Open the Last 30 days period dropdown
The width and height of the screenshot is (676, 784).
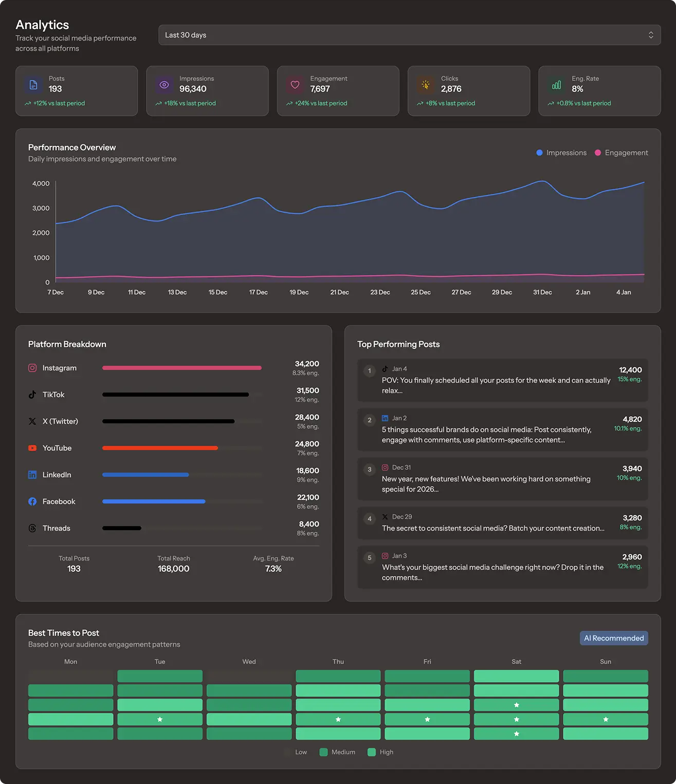[x=409, y=35]
